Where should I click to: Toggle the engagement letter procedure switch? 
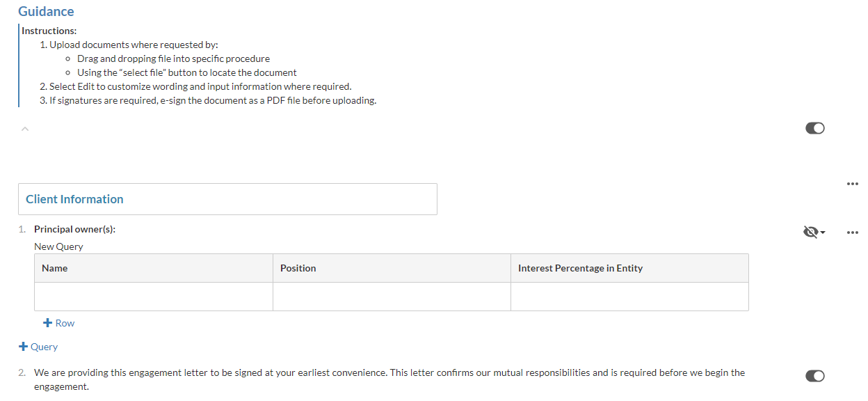pos(814,376)
